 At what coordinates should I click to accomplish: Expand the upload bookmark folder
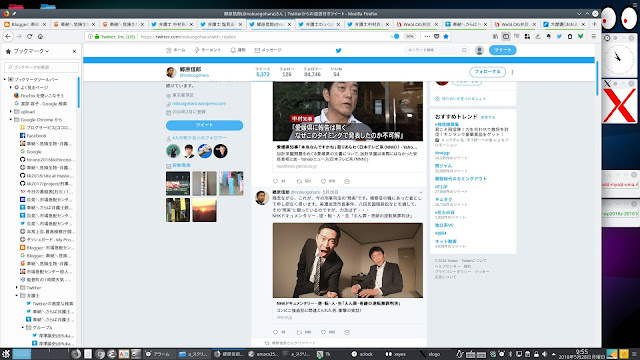tap(11, 111)
